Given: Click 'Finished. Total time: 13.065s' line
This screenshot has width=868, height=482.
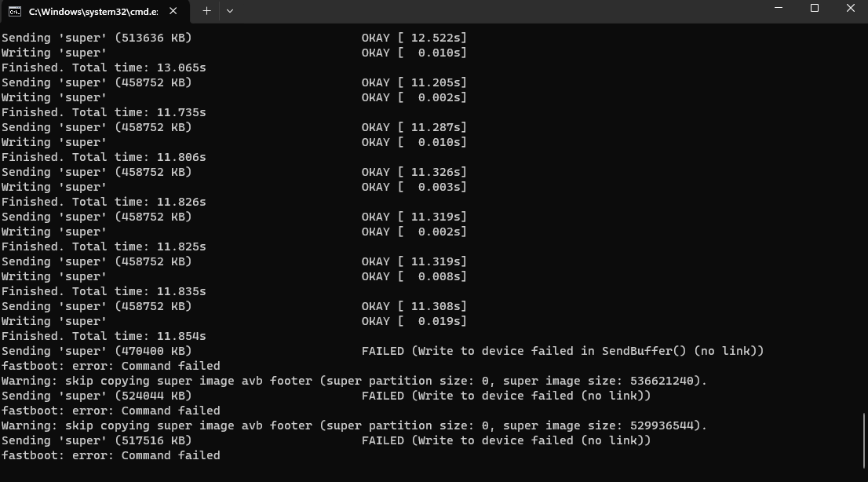Looking at the screenshot, I should [x=104, y=68].
